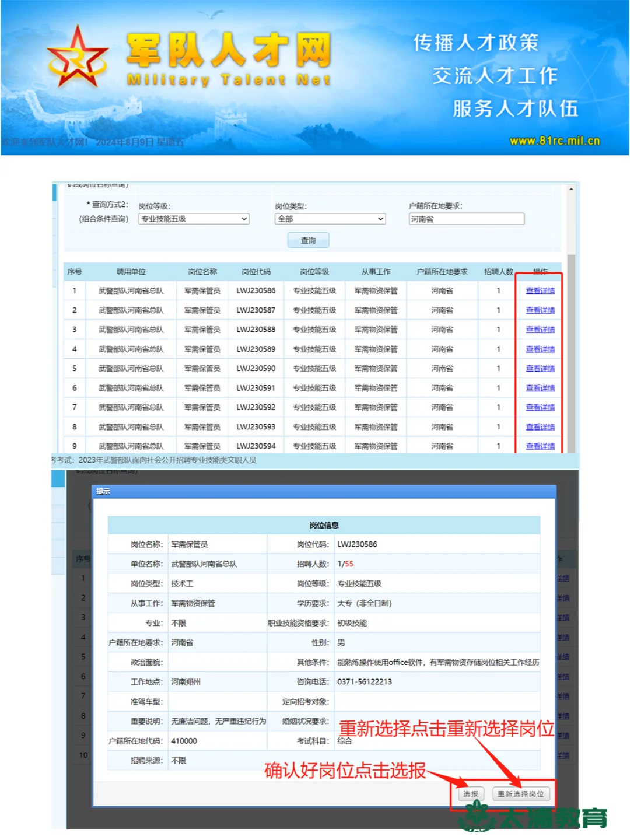Viewport: 630px width, 840px height.
Task: Click the 岗位名称 column header
Action: (x=202, y=272)
